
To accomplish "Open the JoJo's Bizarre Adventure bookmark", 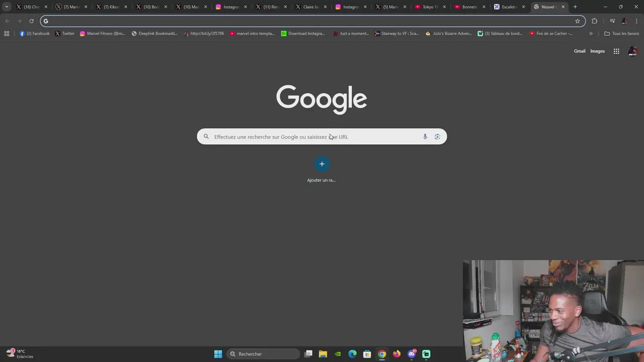I will pyautogui.click(x=449, y=34).
